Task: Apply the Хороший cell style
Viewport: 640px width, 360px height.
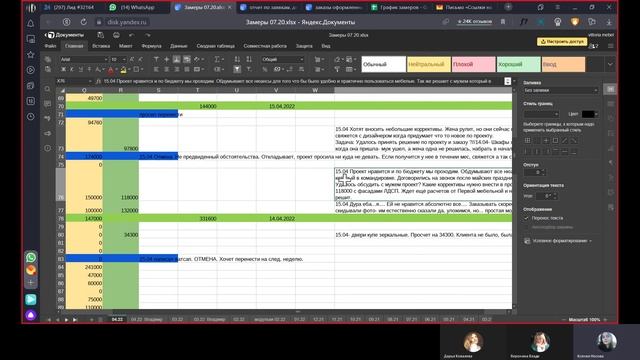Action: [518, 64]
